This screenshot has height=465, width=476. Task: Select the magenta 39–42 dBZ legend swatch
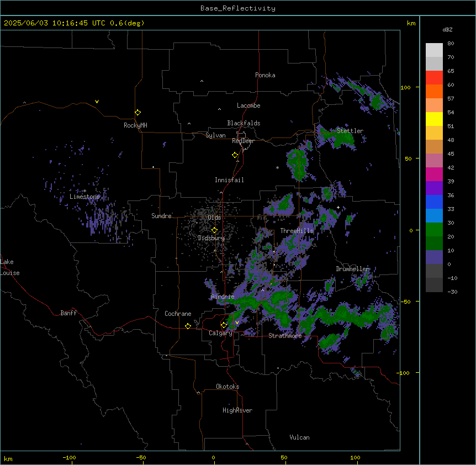point(434,174)
